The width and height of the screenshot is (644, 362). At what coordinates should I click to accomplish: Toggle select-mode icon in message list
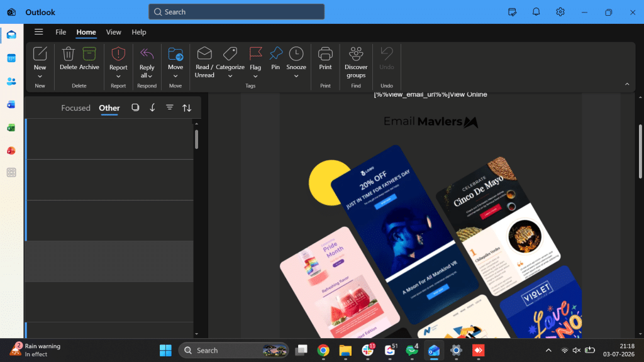135,107
